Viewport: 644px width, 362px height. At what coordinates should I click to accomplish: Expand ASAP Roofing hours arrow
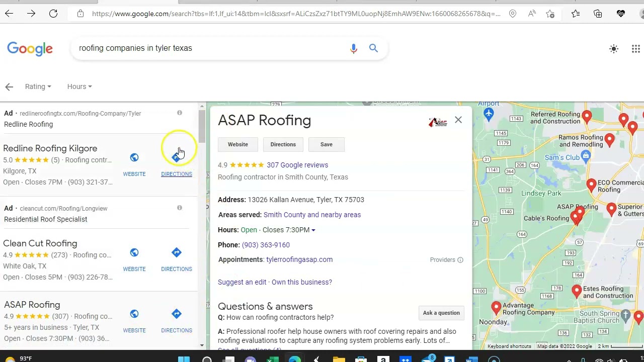coord(313,230)
